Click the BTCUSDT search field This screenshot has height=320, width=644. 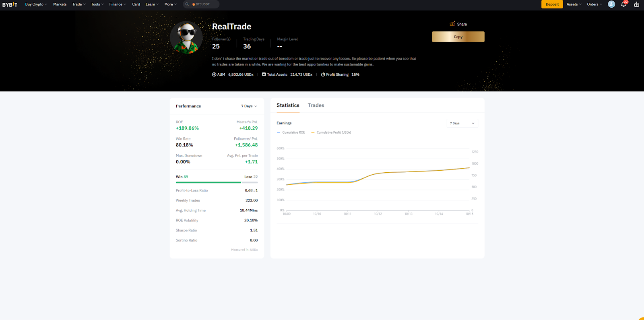click(201, 4)
